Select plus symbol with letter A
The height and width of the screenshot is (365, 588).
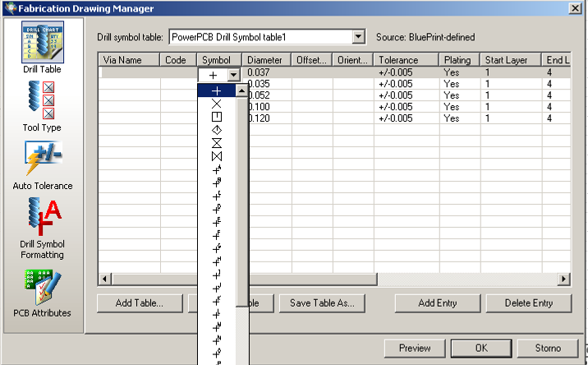[x=217, y=169]
